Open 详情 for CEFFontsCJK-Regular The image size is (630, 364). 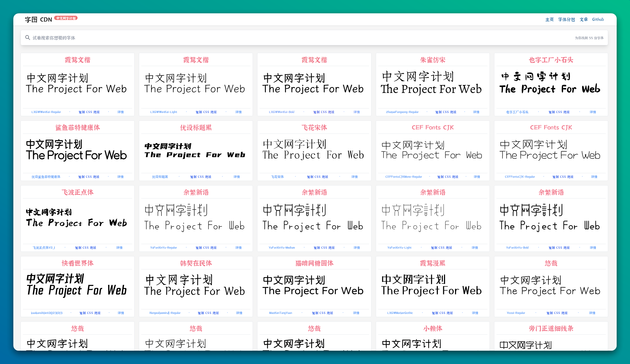click(x=594, y=177)
